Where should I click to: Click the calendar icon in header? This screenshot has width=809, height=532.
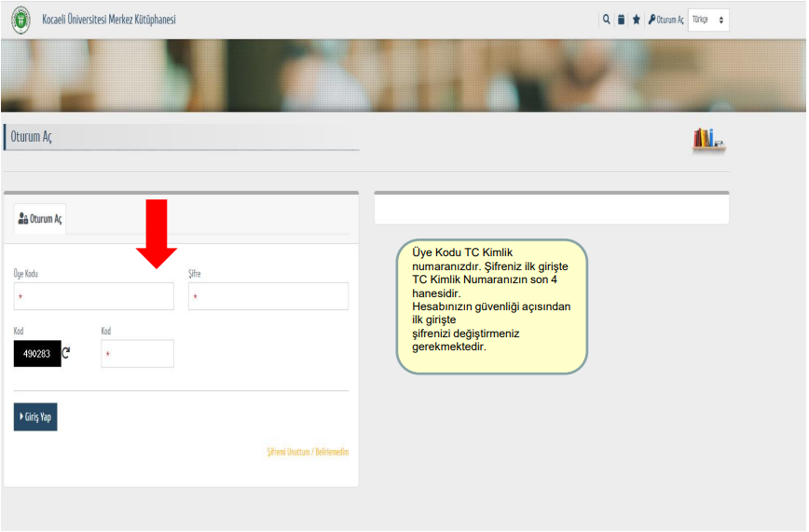click(621, 20)
